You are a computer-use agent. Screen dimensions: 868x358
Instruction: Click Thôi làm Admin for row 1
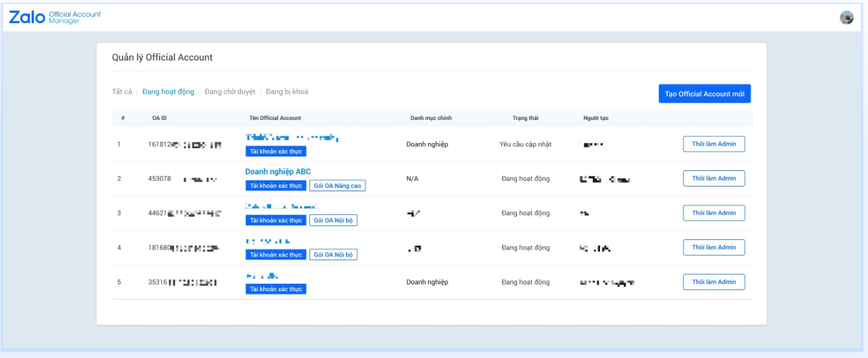pyautogui.click(x=714, y=144)
